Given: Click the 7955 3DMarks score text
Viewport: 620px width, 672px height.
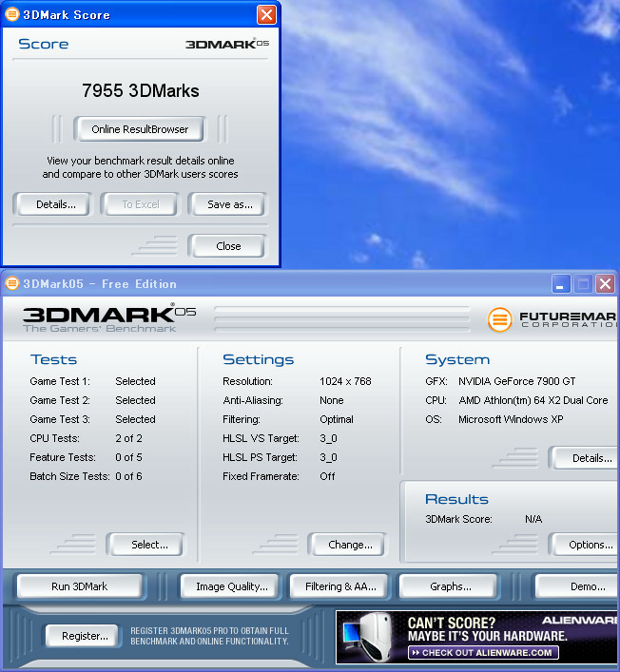Looking at the screenshot, I should 141,91.
